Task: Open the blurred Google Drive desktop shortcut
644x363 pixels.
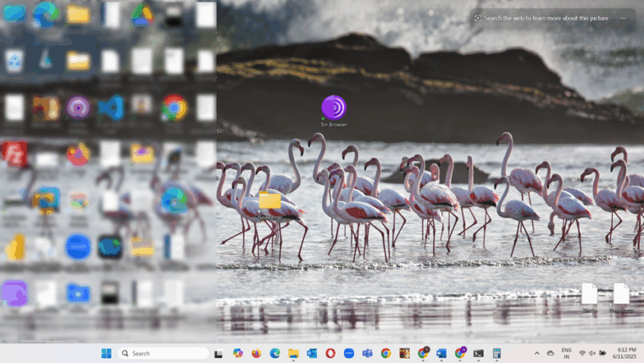Action: tap(142, 14)
